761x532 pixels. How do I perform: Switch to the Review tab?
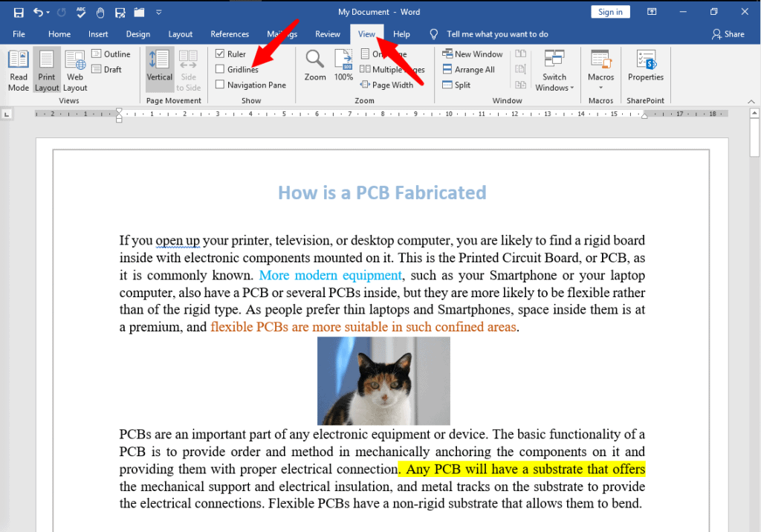(x=327, y=33)
